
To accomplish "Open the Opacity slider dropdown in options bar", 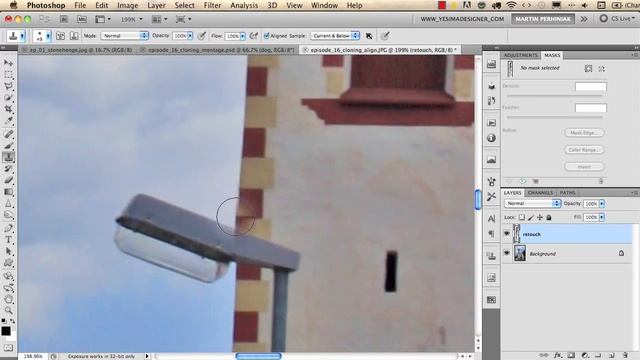I will [x=190, y=36].
